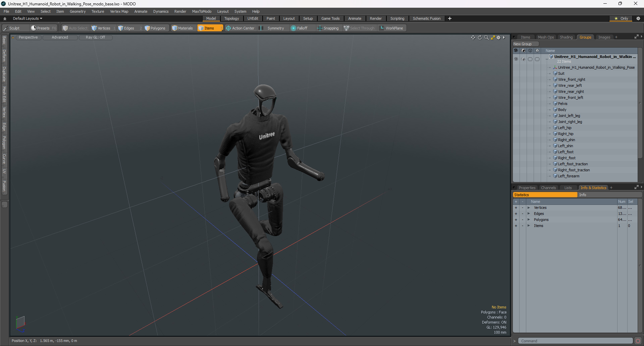Click minus button on Vertices statistics row
This screenshot has height=346, width=644.
(x=523, y=208)
